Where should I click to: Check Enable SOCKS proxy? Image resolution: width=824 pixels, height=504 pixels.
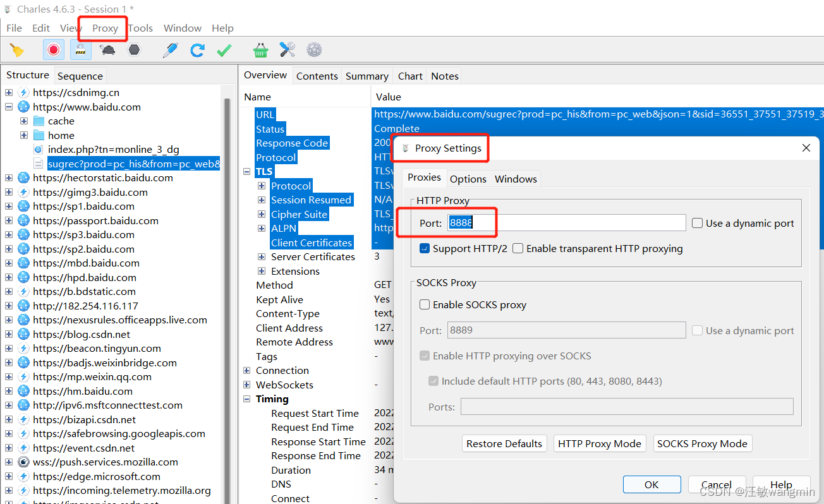(x=425, y=304)
